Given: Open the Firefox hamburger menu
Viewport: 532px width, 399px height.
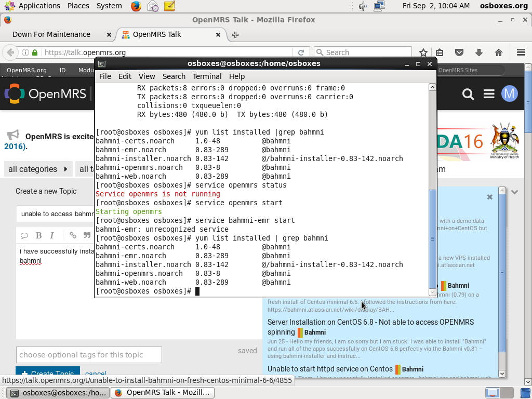Looking at the screenshot, I should click(521, 52).
